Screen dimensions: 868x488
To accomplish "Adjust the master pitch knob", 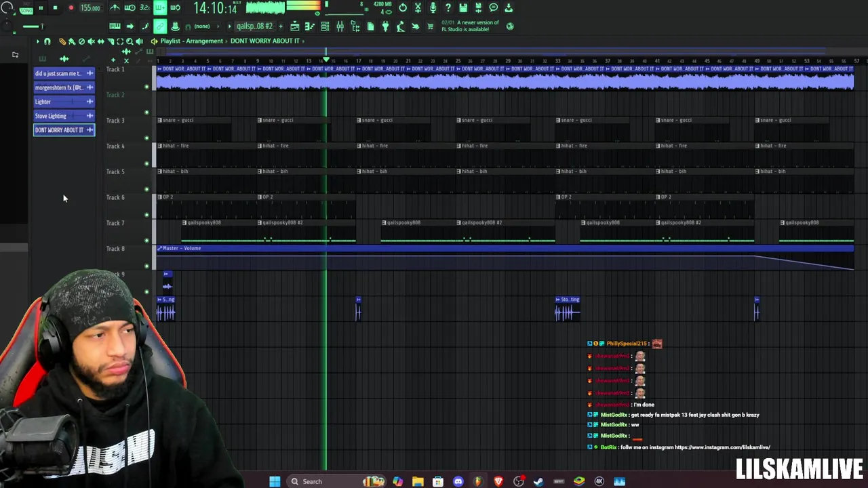I will point(7,26).
